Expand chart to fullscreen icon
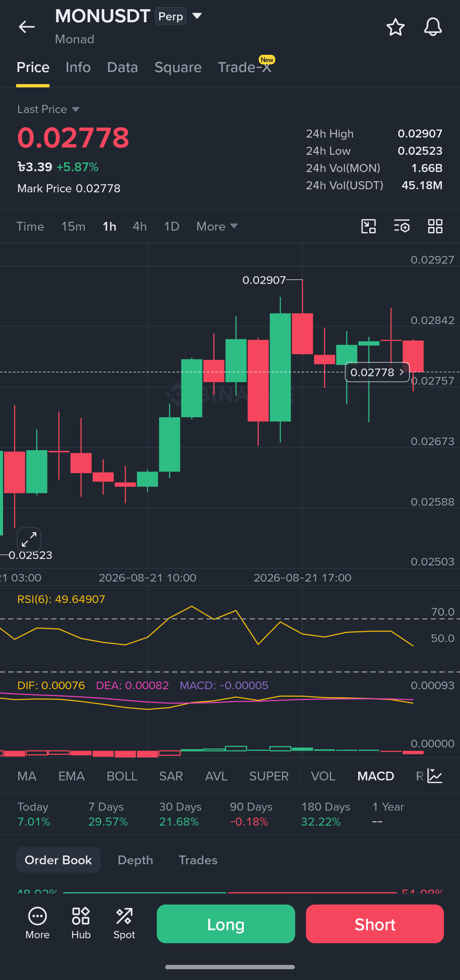This screenshot has height=980, width=460. 29,539
